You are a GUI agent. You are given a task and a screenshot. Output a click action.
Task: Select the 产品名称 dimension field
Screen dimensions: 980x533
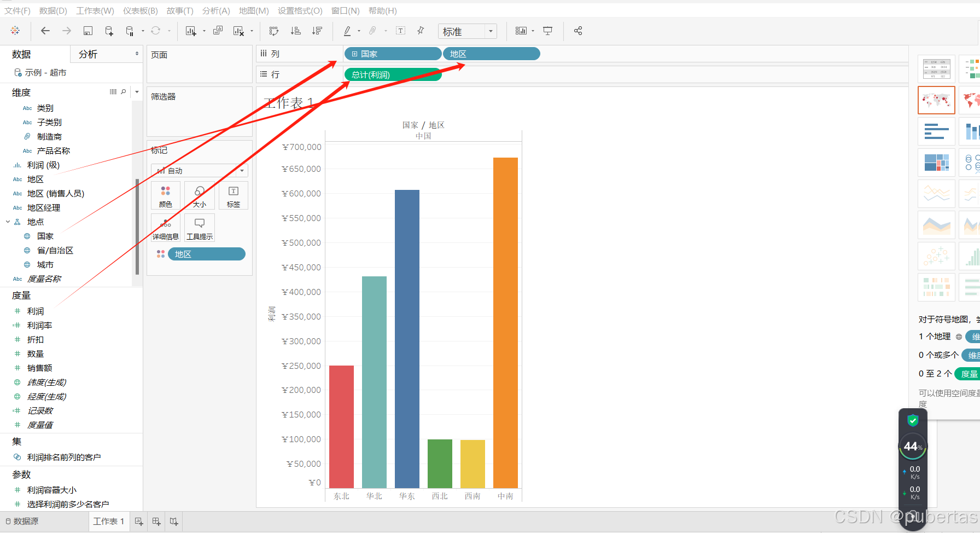coord(53,150)
